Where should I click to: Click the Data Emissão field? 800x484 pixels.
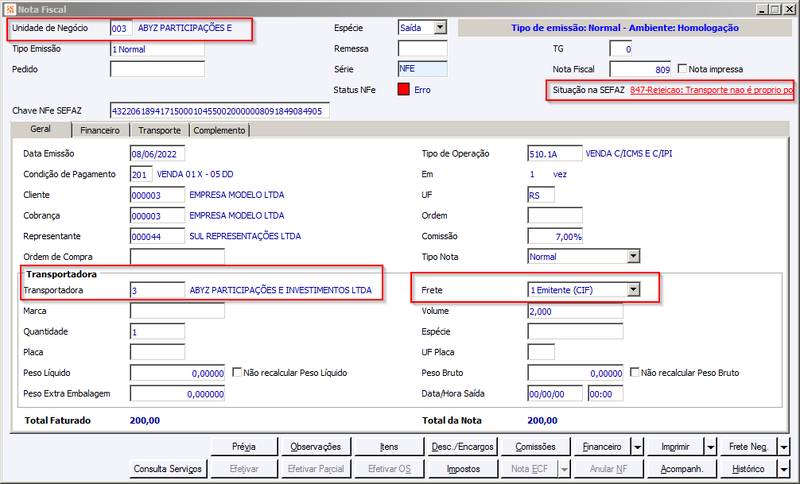[157, 154]
